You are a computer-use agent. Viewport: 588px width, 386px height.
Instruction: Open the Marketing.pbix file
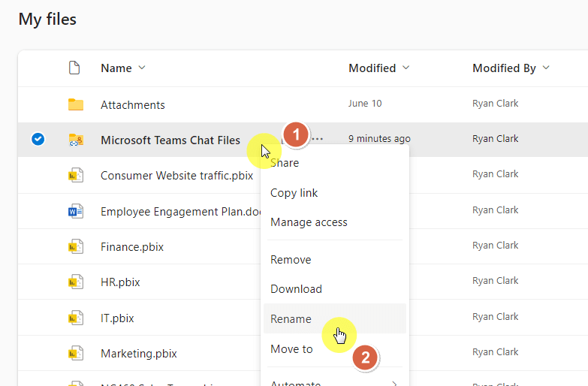[139, 354]
